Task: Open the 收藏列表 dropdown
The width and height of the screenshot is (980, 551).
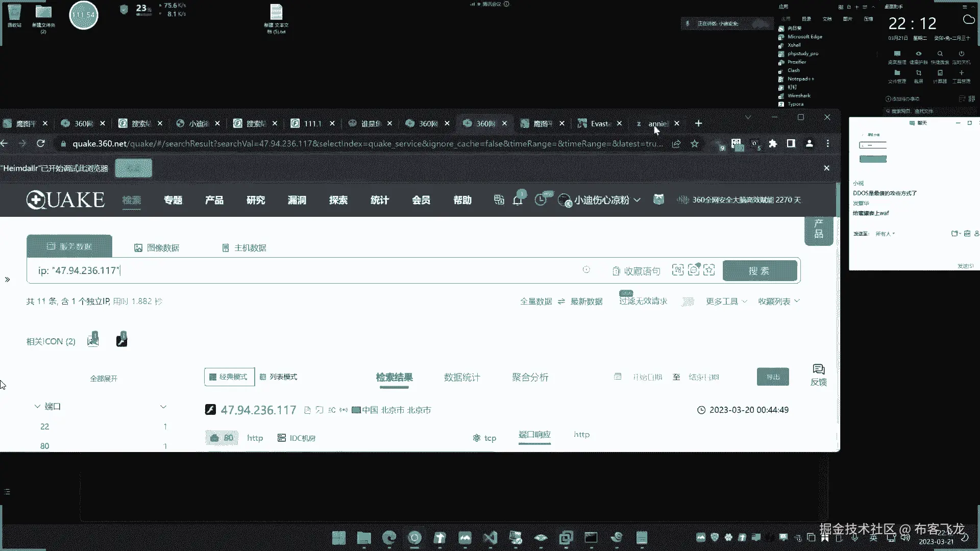Action: (x=778, y=302)
